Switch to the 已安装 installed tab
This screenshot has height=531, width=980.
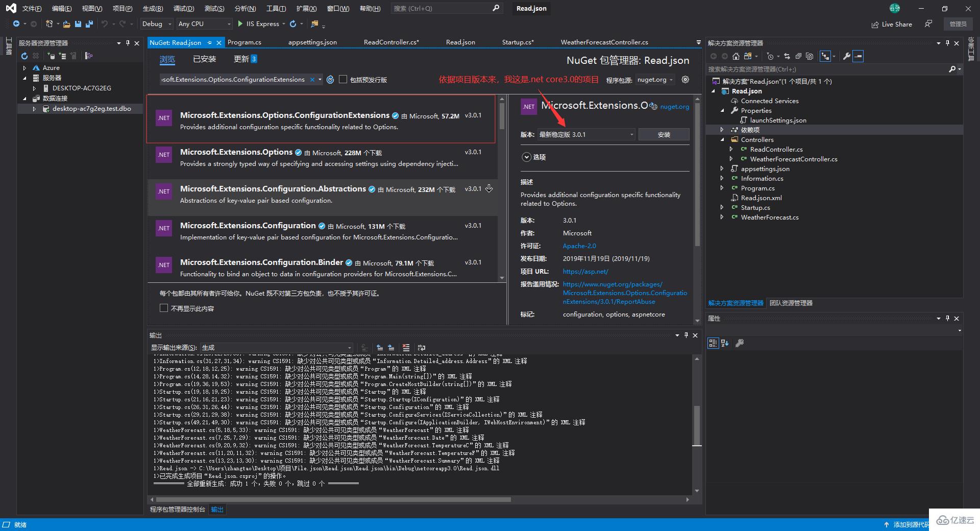205,59
